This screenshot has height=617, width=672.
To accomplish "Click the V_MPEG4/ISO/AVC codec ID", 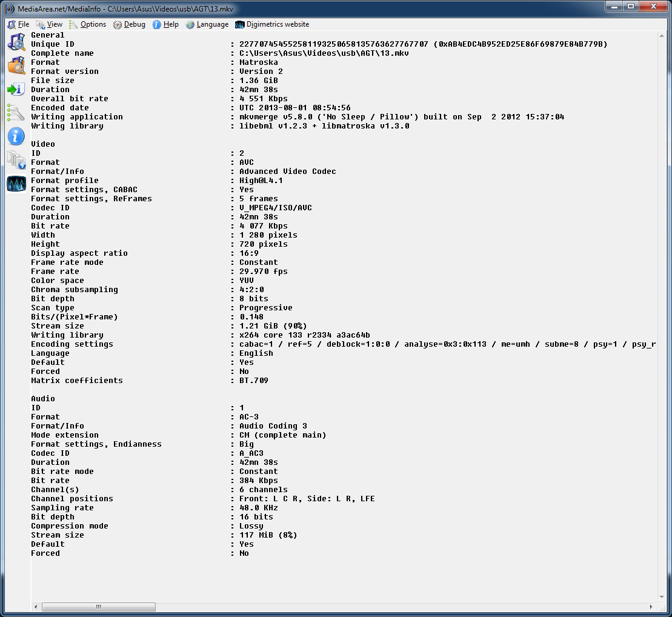I will [x=276, y=208].
